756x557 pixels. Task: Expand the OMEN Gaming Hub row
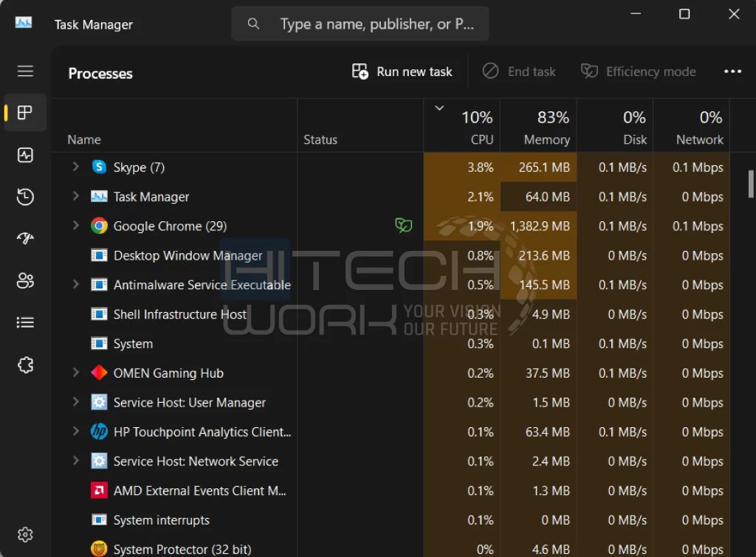coord(76,373)
